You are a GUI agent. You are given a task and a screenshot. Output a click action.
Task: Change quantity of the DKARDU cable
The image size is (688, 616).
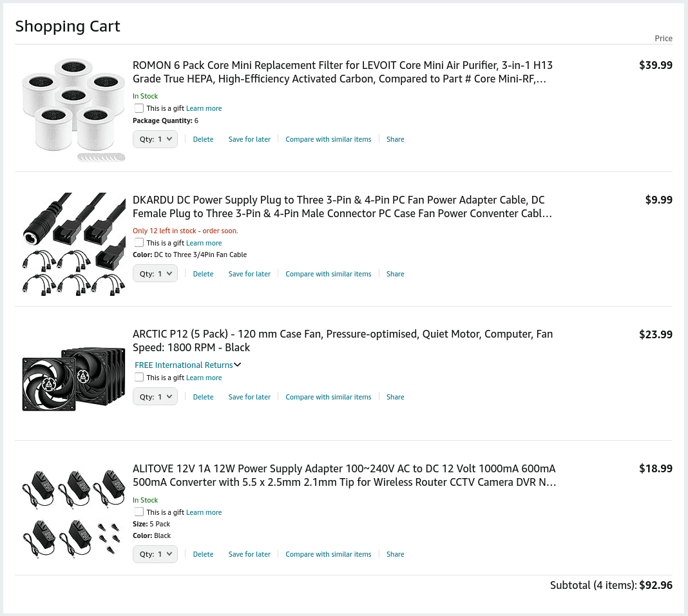[155, 274]
